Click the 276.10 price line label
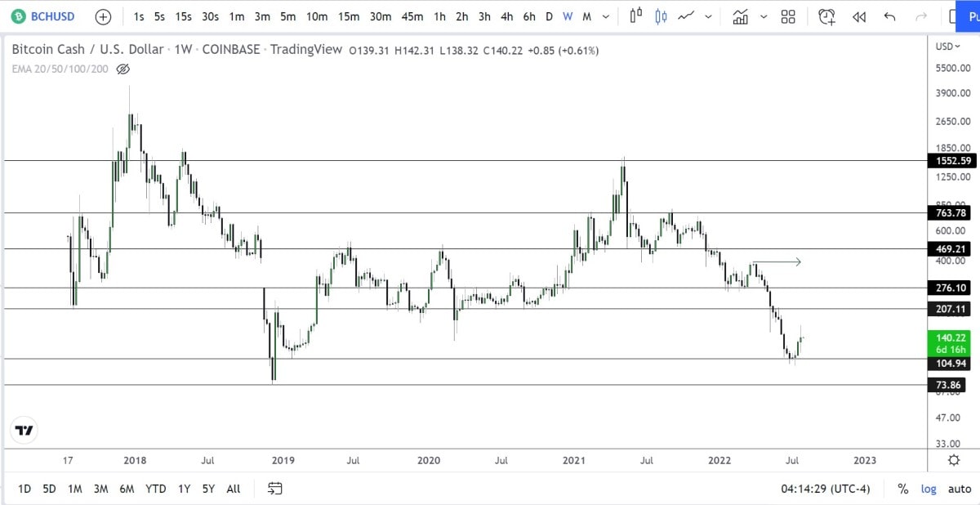The image size is (980, 505). [949, 288]
